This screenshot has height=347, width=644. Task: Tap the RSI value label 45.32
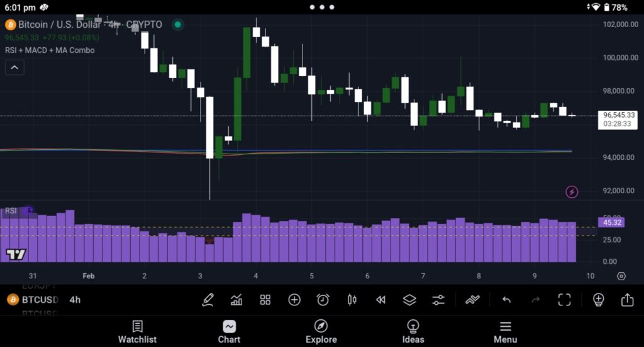pos(612,222)
